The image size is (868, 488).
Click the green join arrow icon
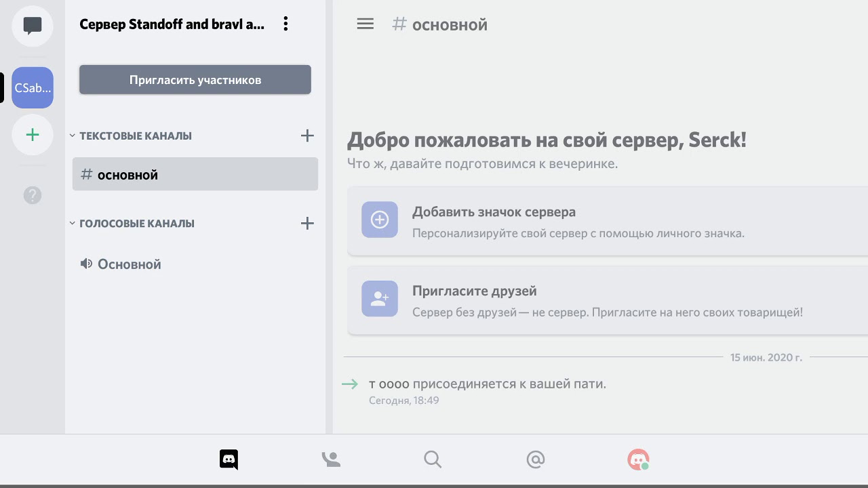click(350, 384)
